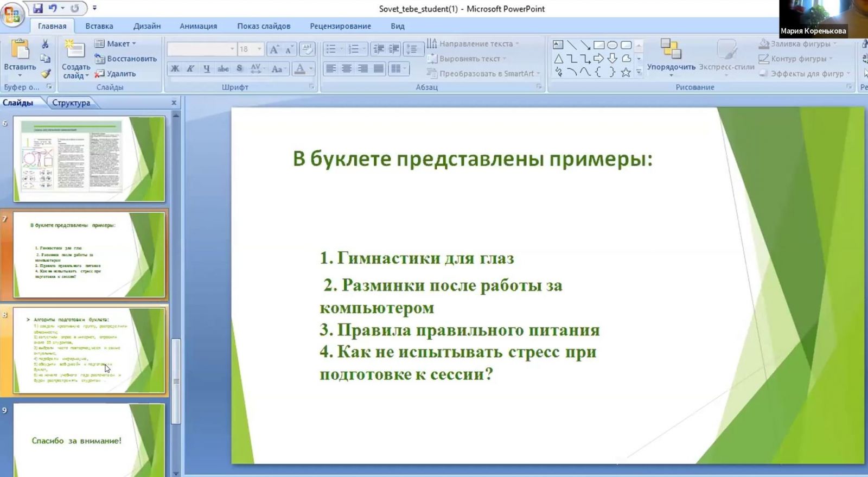The image size is (868, 477).
Task: Expand the font size combo box
Action: coord(259,49)
